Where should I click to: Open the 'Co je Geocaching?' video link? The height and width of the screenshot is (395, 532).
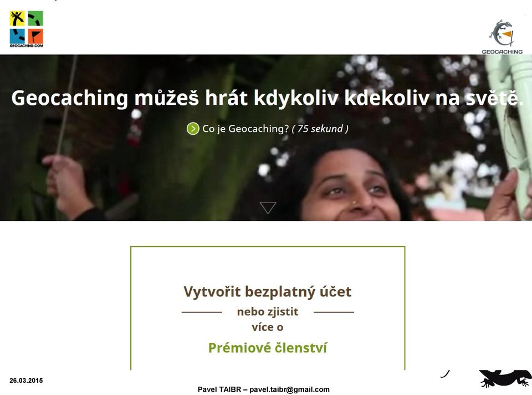pos(245,129)
